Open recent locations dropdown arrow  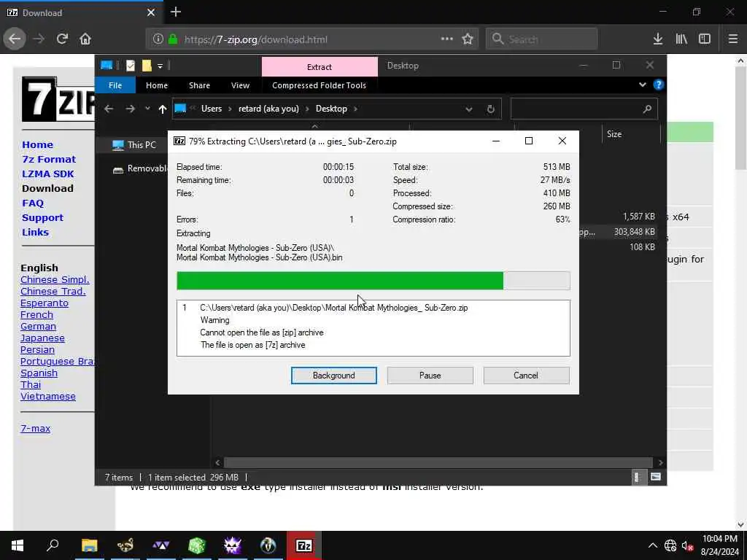(147, 109)
